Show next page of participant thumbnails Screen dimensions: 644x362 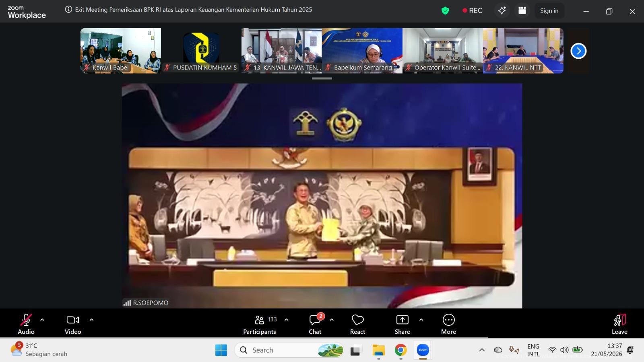click(578, 51)
